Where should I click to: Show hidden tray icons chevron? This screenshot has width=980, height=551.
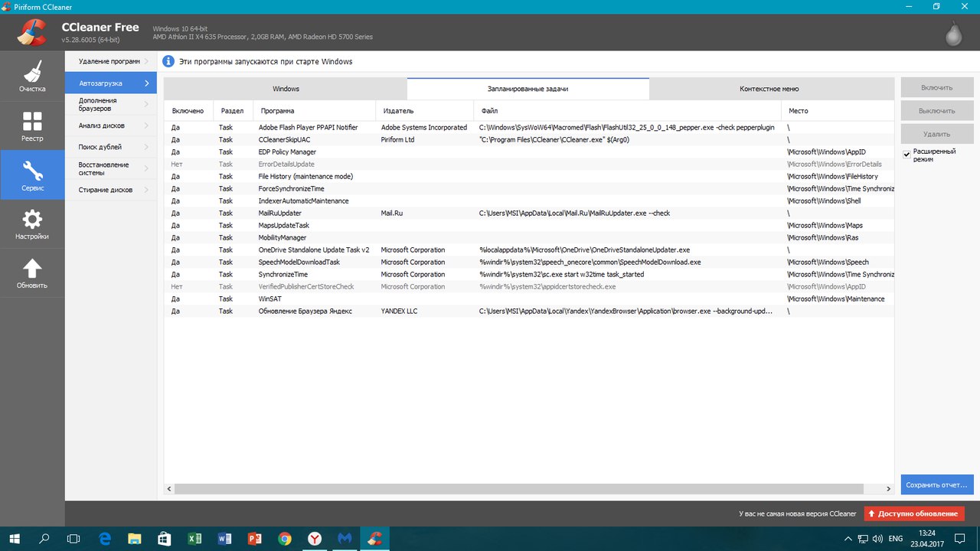pos(847,539)
